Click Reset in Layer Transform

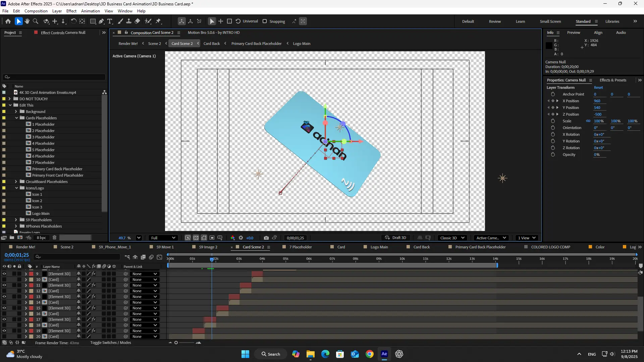pos(598,87)
